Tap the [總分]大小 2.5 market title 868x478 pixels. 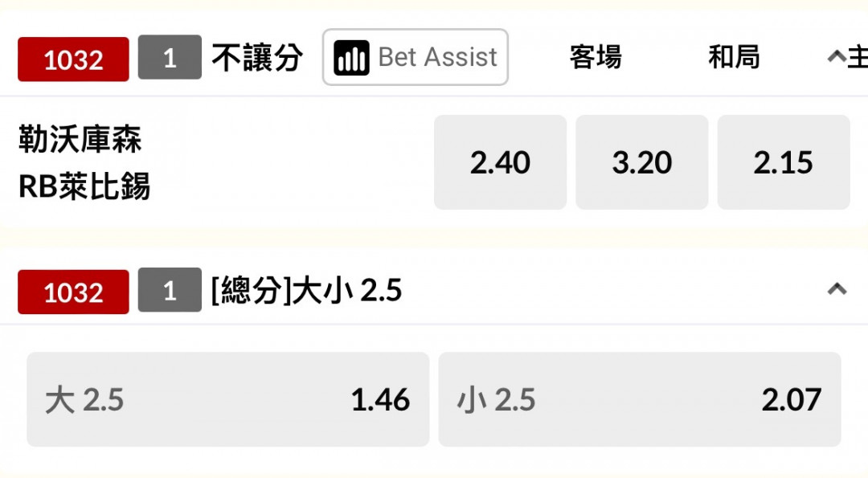306,291
